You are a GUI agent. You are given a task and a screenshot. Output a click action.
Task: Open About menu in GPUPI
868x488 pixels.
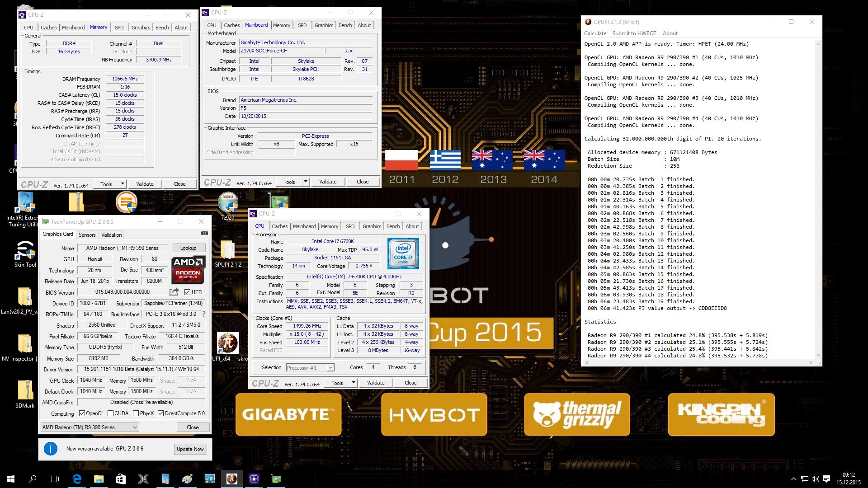click(x=670, y=33)
